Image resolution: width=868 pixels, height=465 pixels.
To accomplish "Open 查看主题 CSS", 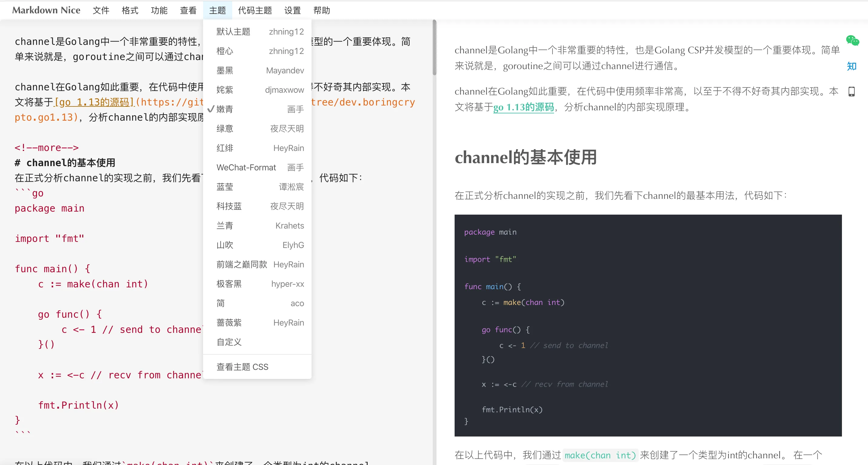I will (257, 367).
